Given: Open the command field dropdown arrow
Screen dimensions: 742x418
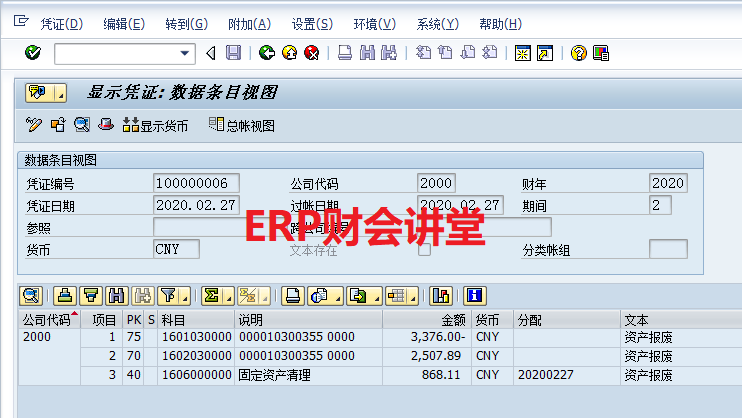Looking at the screenshot, I should tap(185, 53).
